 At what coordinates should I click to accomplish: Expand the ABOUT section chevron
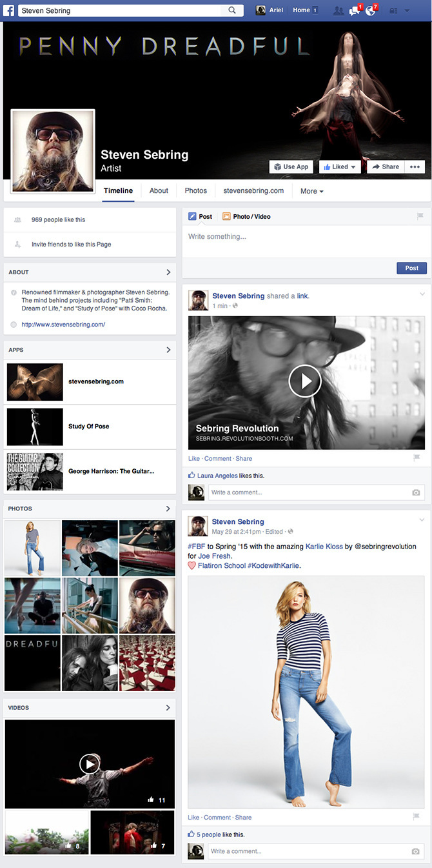click(x=168, y=272)
